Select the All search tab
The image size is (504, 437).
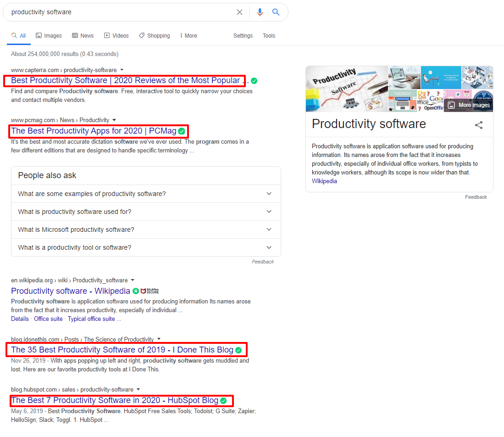[x=19, y=36]
